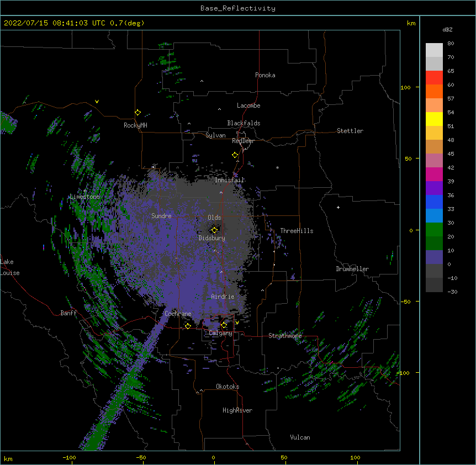The image size is (476, 465).
Task: Select the yellow diamond marker below Cochrane
Action: click(x=188, y=326)
